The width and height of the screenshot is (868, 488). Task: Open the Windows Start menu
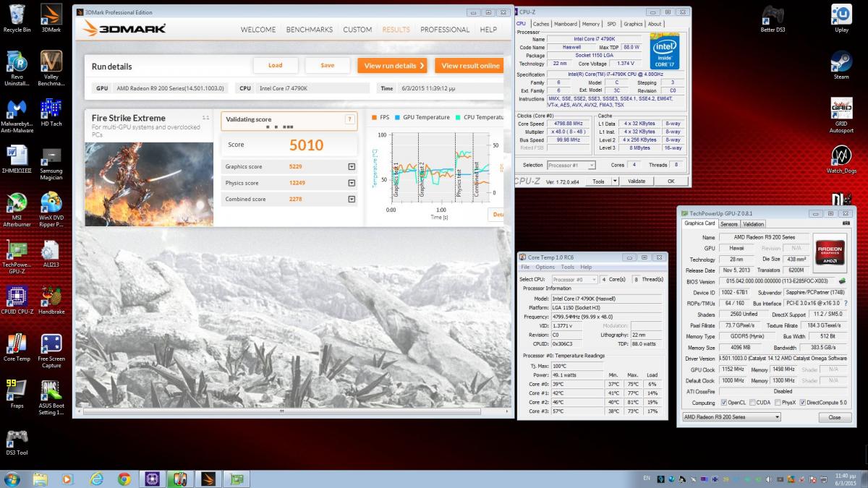(x=12, y=479)
